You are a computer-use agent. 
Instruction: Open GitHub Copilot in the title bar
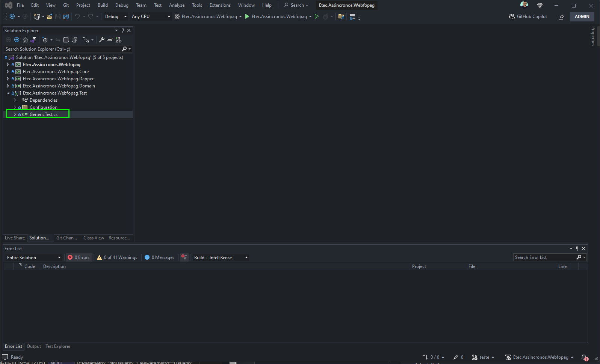pyautogui.click(x=528, y=17)
